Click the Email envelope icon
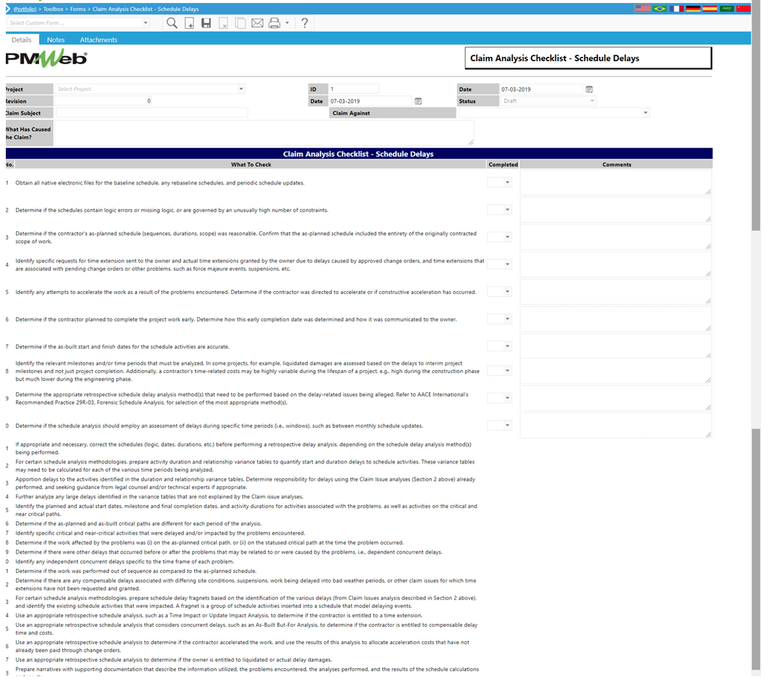 [x=258, y=23]
